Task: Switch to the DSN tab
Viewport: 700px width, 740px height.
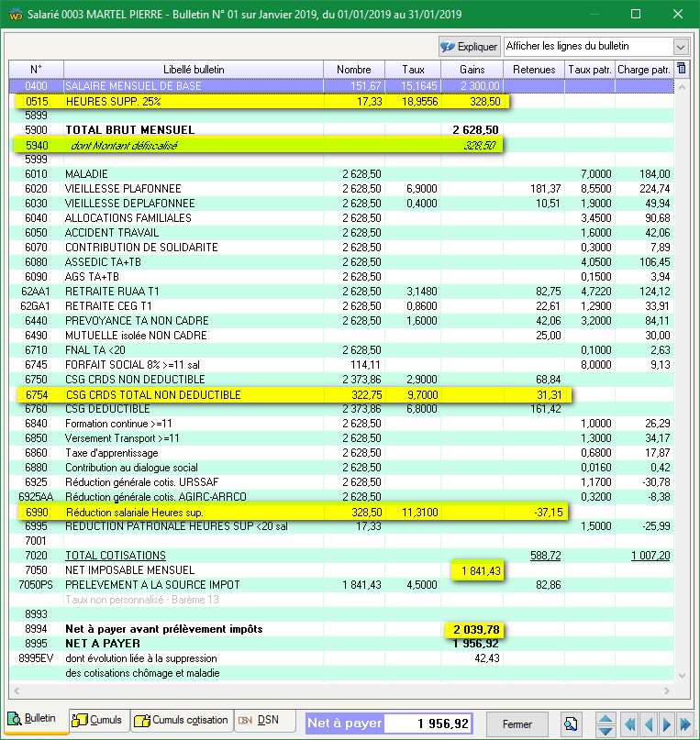Action: [264, 720]
